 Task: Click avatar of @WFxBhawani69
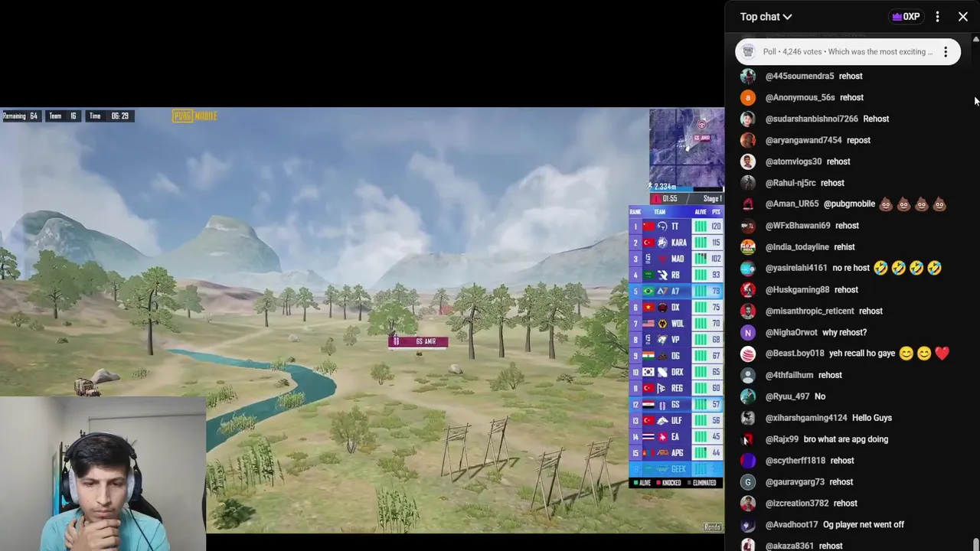748,226
